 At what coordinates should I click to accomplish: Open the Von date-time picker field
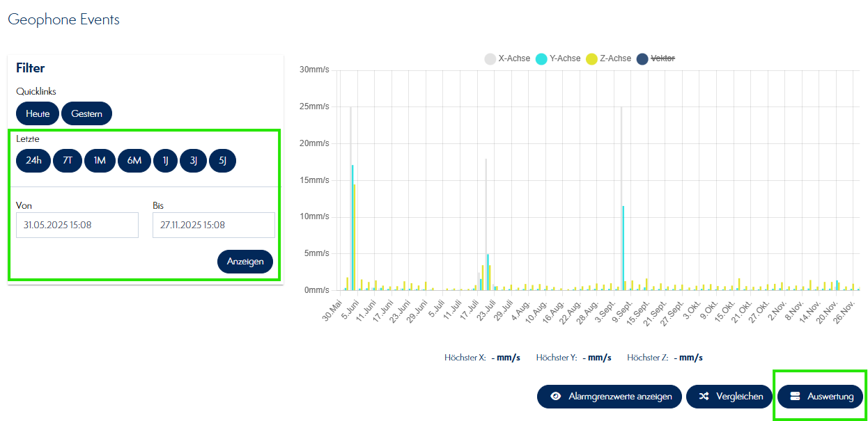coord(77,225)
